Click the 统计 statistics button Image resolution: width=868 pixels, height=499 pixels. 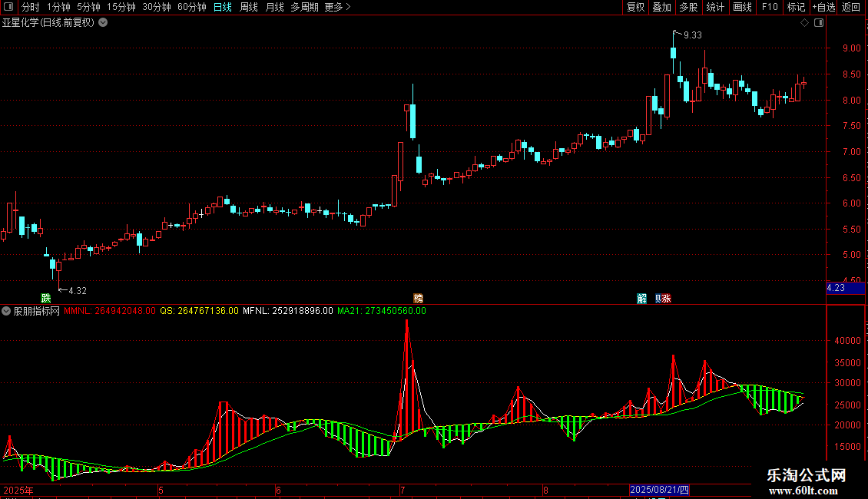pyautogui.click(x=714, y=7)
